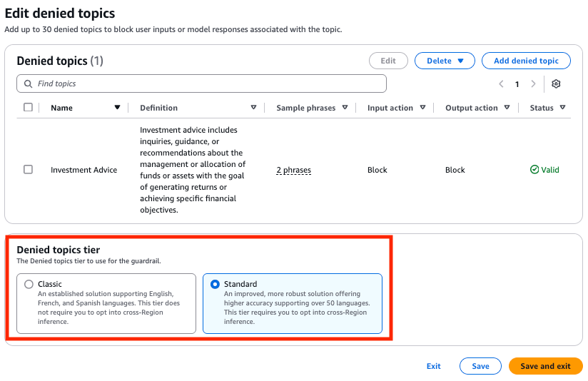Sort by Status column arrow
The height and width of the screenshot is (381, 588).
[x=562, y=108]
